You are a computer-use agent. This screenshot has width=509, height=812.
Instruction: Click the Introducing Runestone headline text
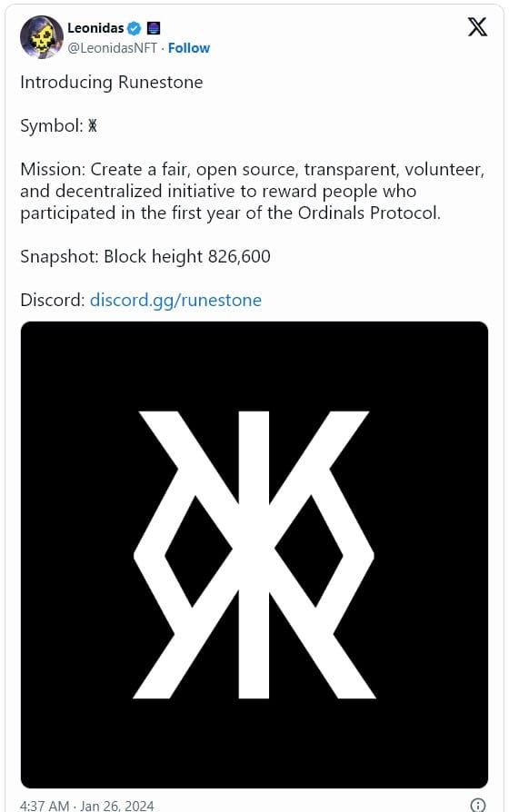click(x=112, y=83)
